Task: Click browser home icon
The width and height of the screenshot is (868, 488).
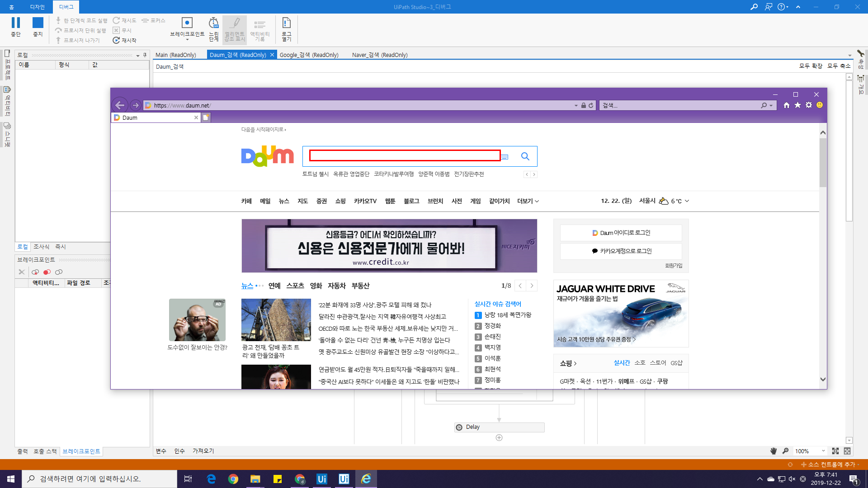Action: point(787,105)
